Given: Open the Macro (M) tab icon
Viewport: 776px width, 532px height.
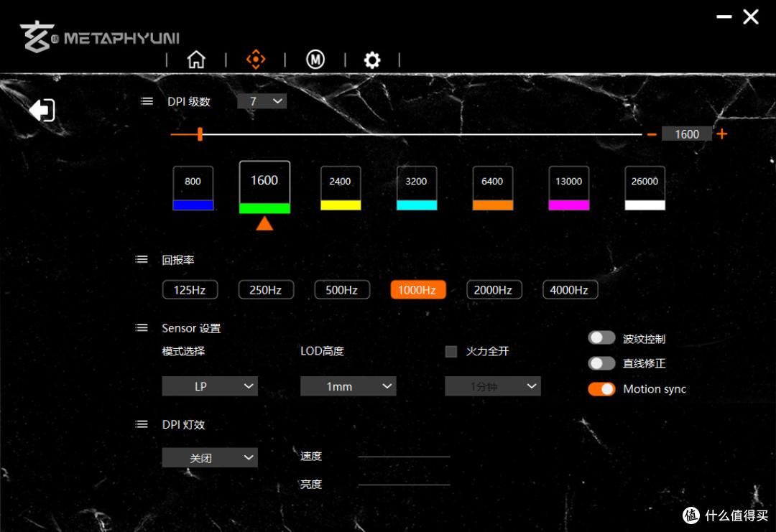Looking at the screenshot, I should pyautogui.click(x=315, y=60).
